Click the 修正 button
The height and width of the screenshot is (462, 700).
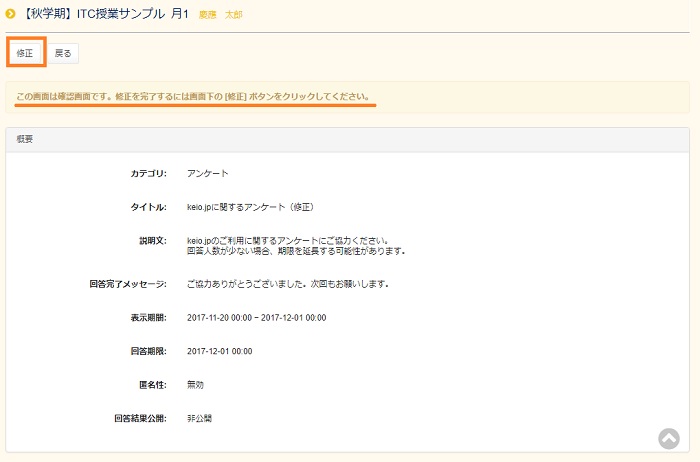[25, 53]
